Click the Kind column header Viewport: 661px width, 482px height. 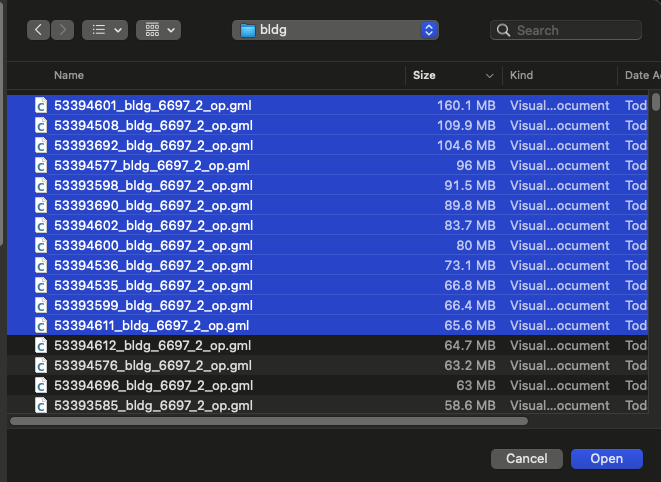pyautogui.click(x=522, y=75)
